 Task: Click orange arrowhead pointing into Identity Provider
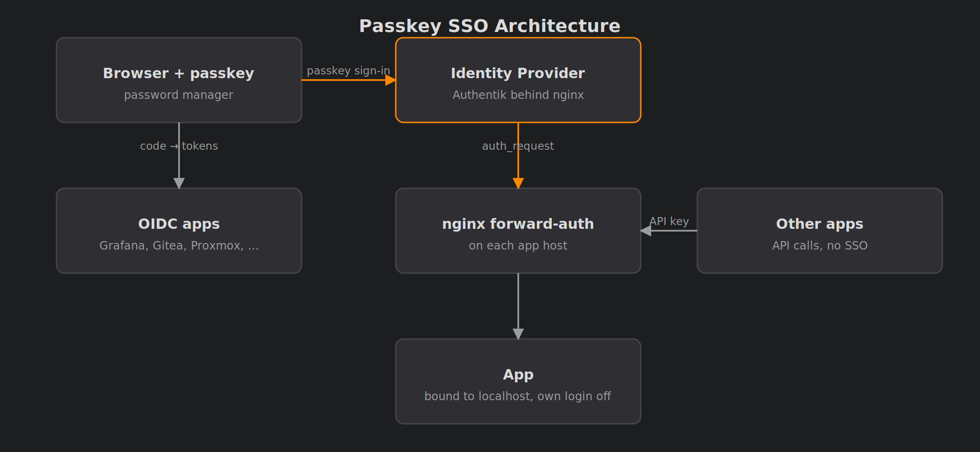391,80
